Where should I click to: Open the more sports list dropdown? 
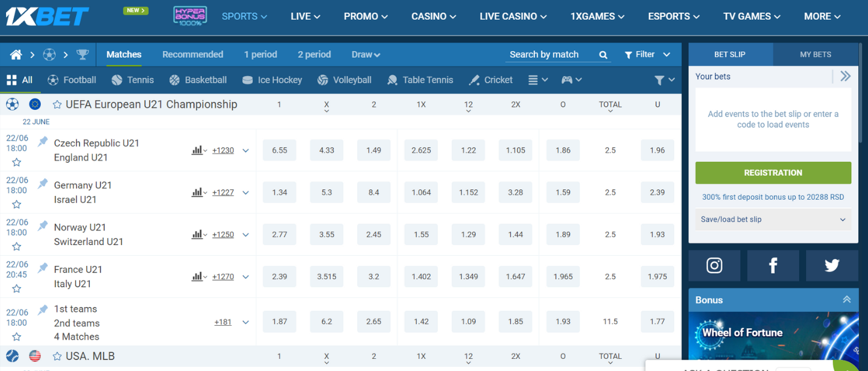coord(537,80)
